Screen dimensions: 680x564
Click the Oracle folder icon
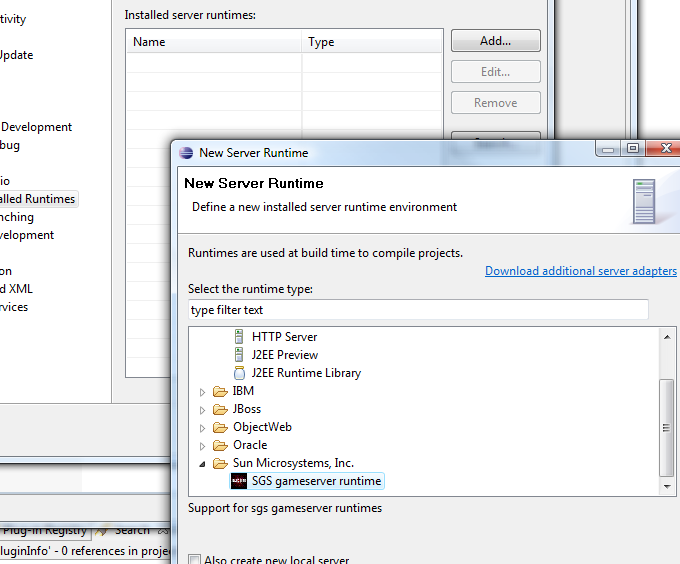tap(219, 445)
